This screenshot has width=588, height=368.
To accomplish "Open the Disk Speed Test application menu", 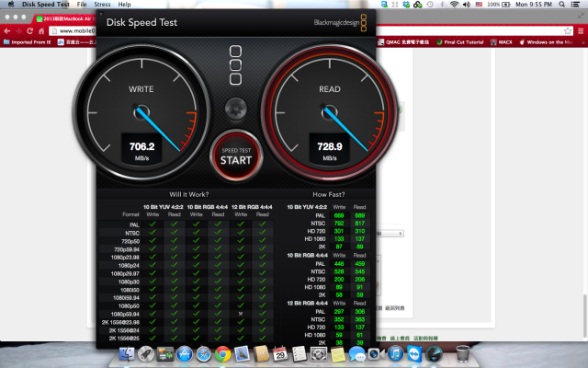I will tap(45, 4).
